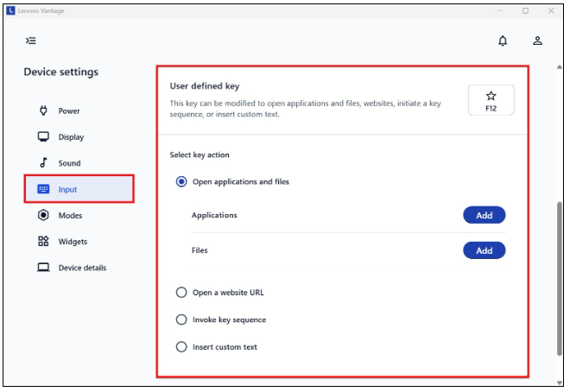Viewport: 570px width, 392px height.
Task: Click the F12 star key icon
Action: (491, 100)
